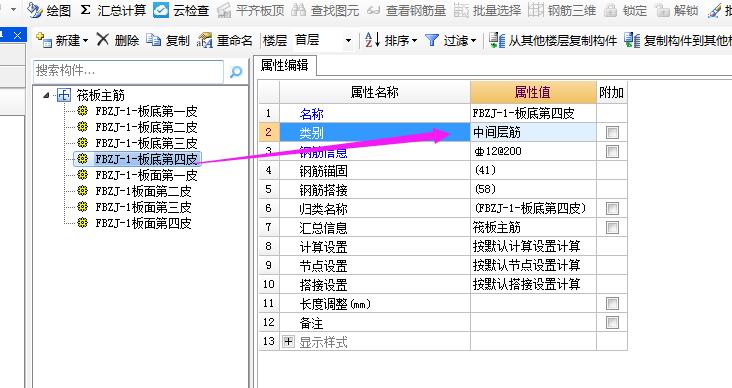
Task: Select FBZJ-1板面第三皮 in tree
Action: (x=143, y=207)
